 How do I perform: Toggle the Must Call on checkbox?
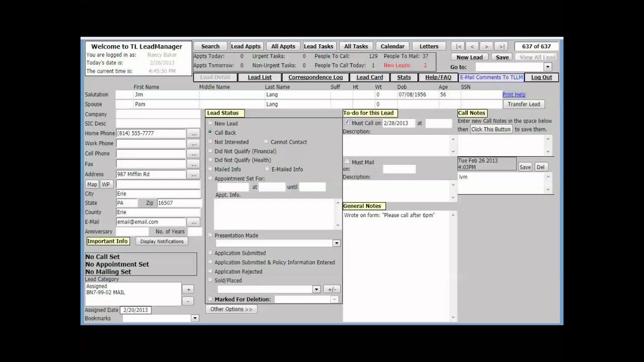click(347, 123)
